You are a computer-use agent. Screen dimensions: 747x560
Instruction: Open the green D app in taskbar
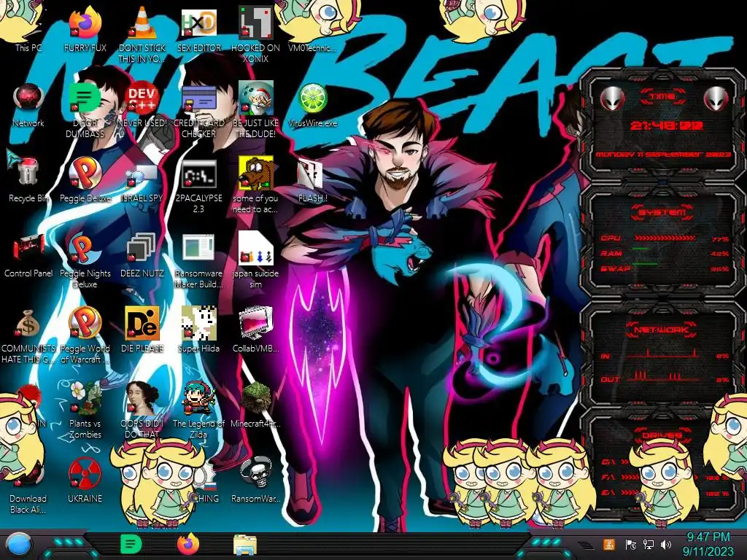click(x=131, y=545)
